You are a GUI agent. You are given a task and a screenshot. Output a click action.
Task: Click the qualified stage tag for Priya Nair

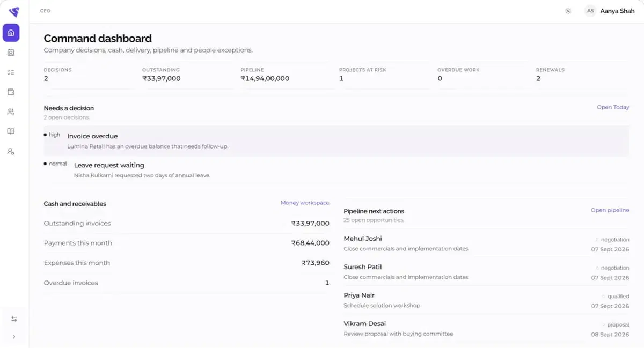point(618,296)
